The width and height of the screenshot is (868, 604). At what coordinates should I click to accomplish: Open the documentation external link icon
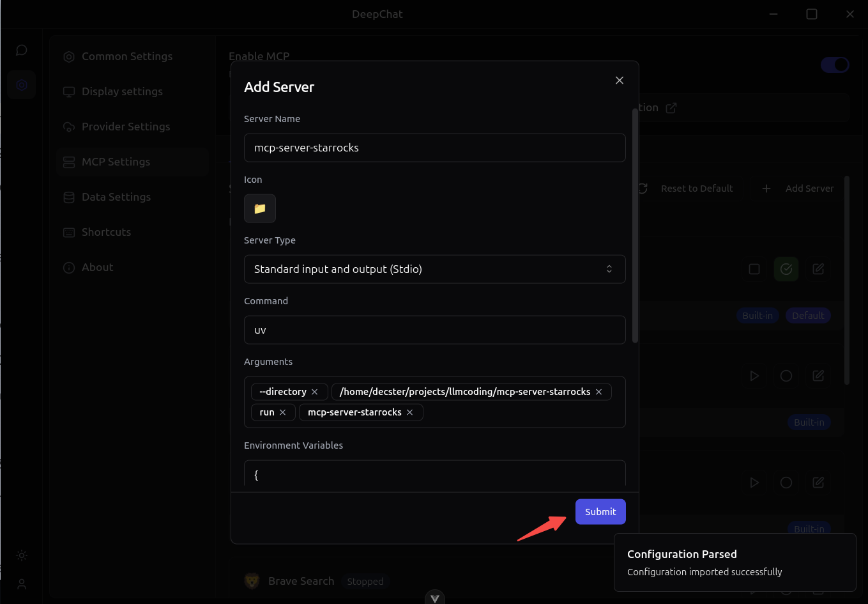tap(671, 108)
